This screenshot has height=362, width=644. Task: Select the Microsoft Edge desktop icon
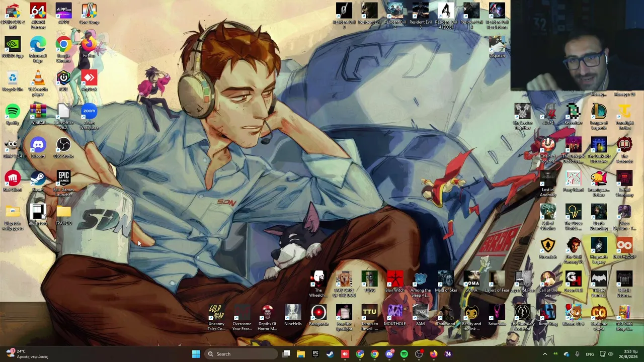point(38,50)
